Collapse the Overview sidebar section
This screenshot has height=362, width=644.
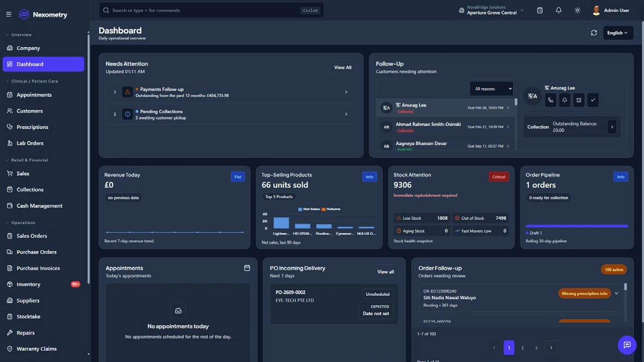[19, 35]
